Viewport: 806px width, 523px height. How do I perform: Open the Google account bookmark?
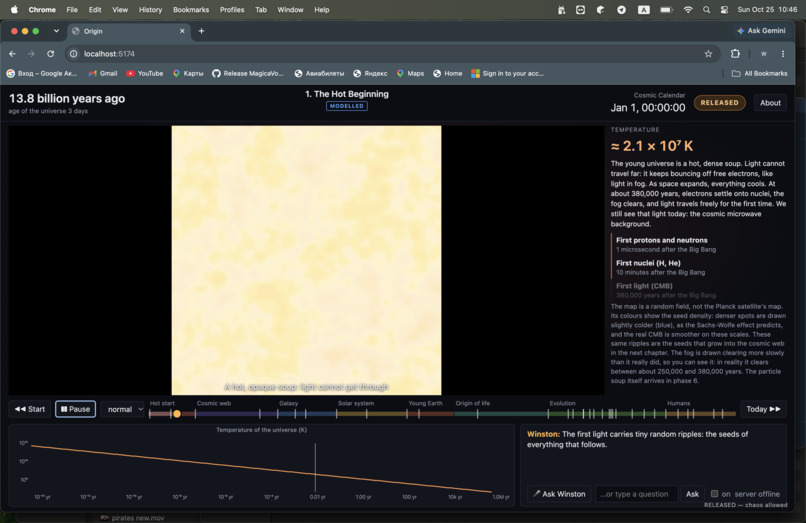click(x=42, y=74)
